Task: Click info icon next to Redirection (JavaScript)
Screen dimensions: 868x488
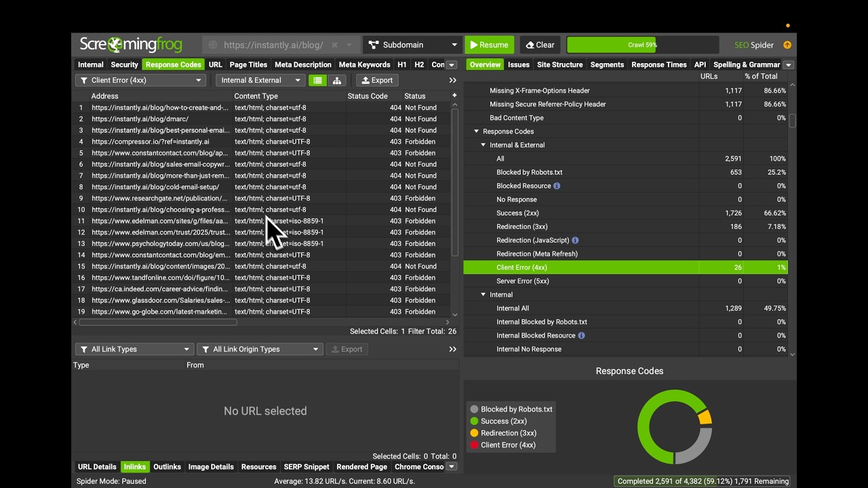Action: click(575, 240)
